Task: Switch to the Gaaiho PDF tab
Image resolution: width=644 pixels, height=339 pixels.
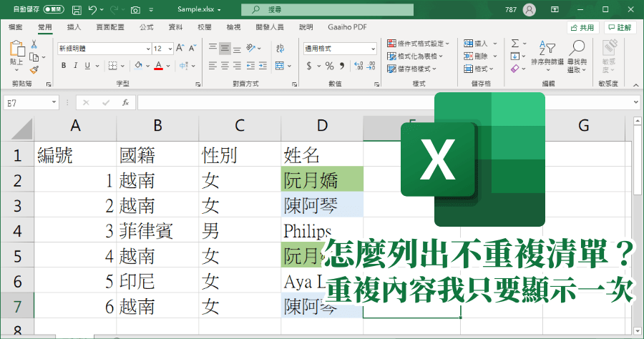Action: click(x=347, y=27)
